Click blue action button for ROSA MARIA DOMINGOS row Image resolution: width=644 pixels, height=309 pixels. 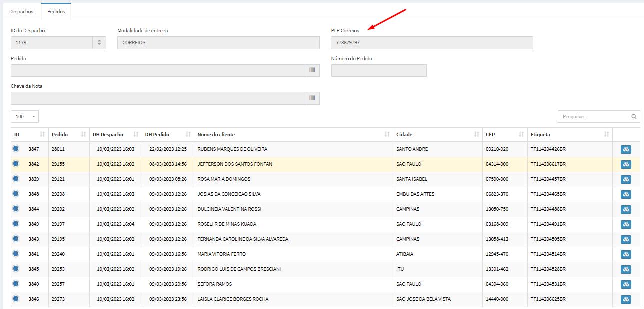[626, 180]
